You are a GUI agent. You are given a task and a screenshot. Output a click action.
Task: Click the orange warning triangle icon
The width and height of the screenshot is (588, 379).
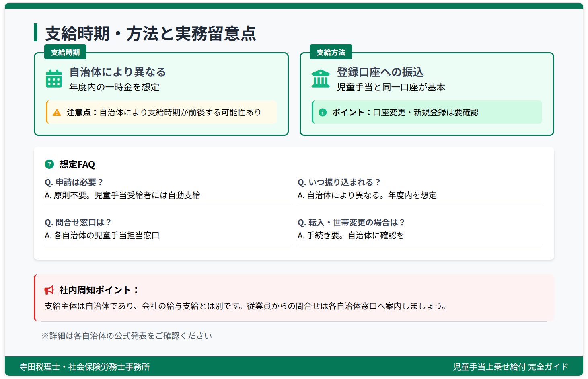click(x=57, y=113)
